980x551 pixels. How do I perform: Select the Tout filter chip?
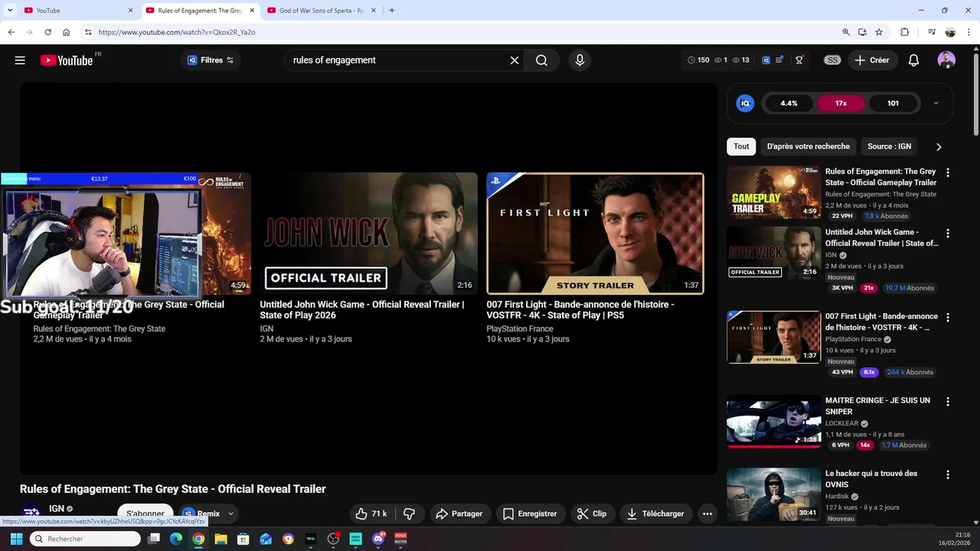741,146
